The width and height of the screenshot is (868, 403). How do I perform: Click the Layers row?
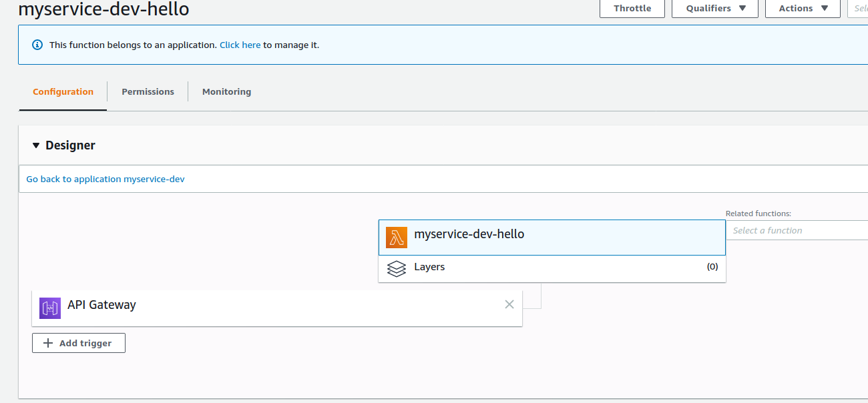tap(552, 268)
